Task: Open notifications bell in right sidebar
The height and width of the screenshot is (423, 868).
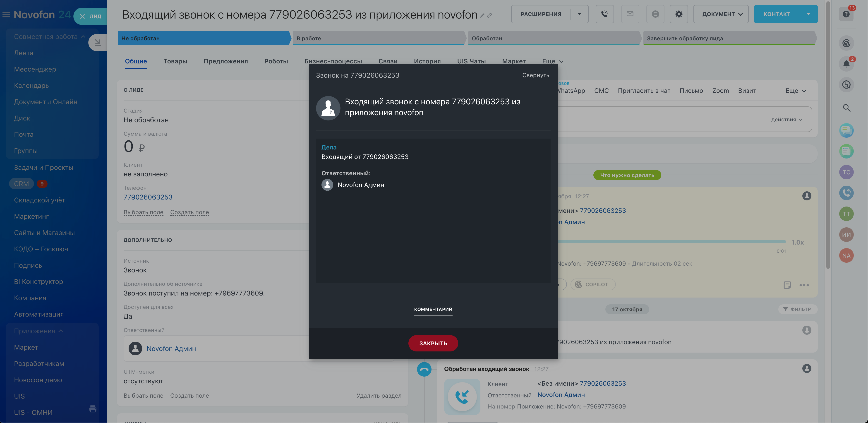Action: pyautogui.click(x=846, y=64)
